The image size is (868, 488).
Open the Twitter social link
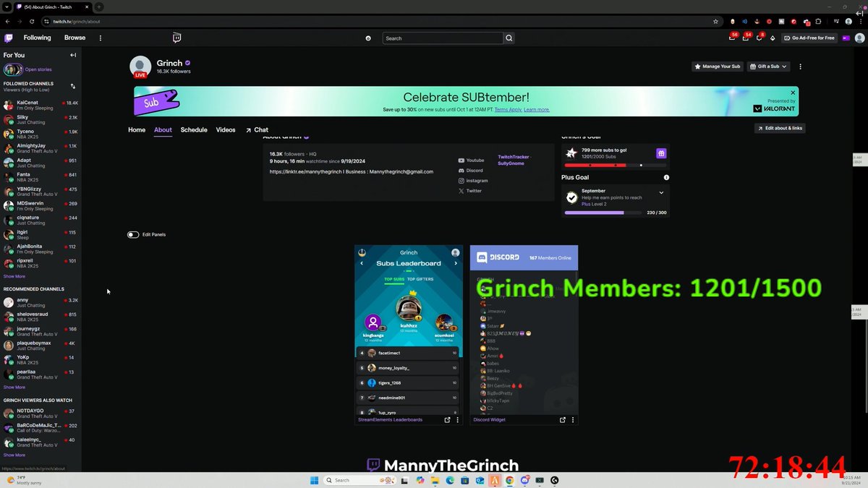469,191
